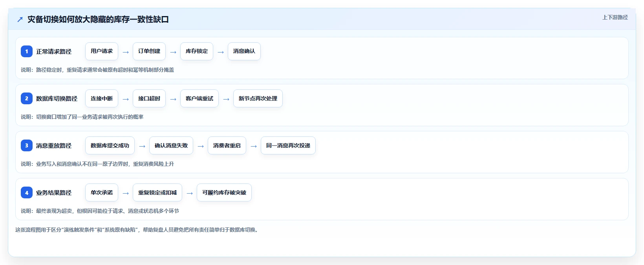Click the 正常请求路径 heading
The width and height of the screenshot is (644, 265).
point(54,51)
